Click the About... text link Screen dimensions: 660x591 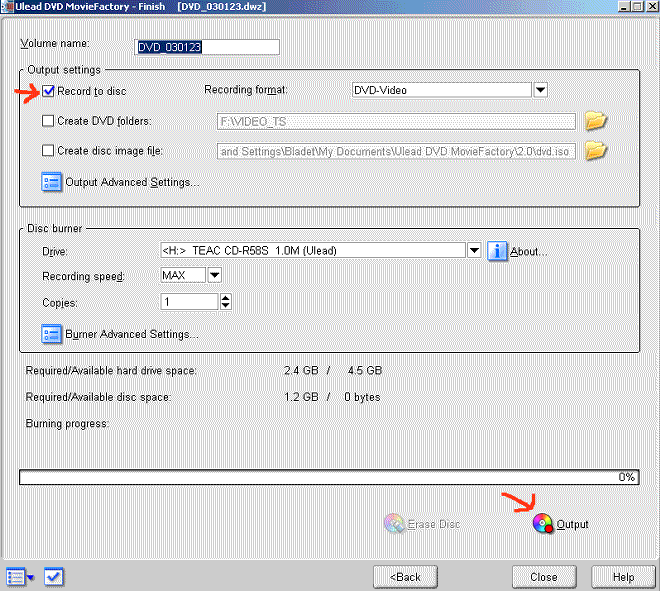(x=529, y=252)
